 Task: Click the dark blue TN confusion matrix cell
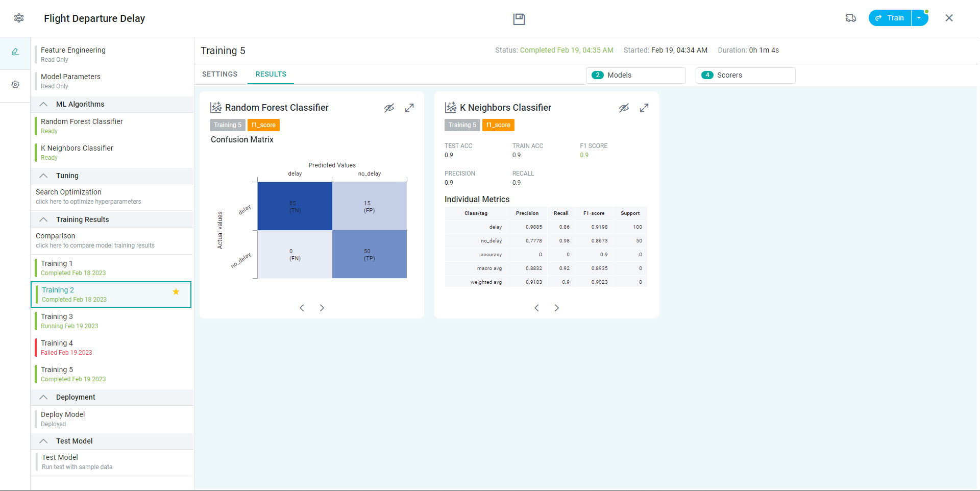click(295, 206)
